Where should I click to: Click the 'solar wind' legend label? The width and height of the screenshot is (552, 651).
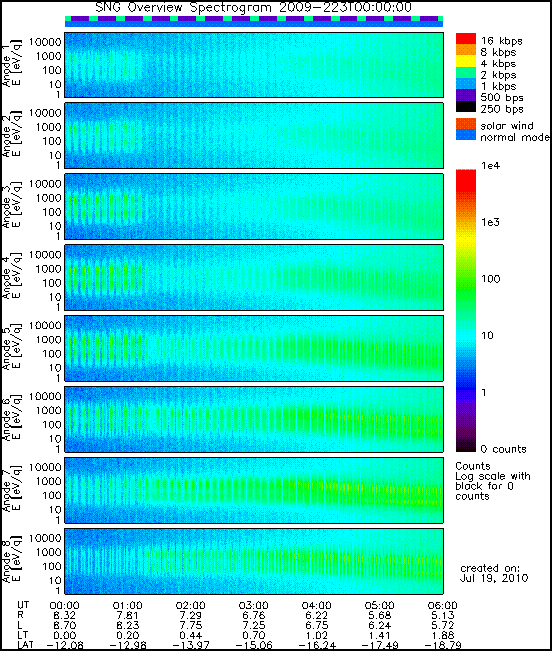(x=507, y=126)
